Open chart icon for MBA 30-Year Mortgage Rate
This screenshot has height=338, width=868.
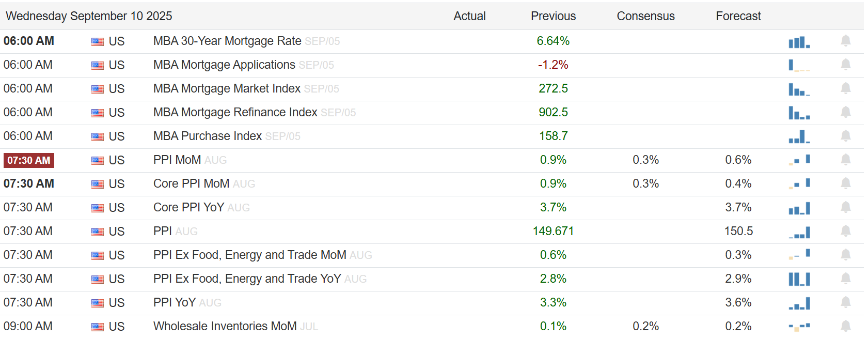[799, 42]
